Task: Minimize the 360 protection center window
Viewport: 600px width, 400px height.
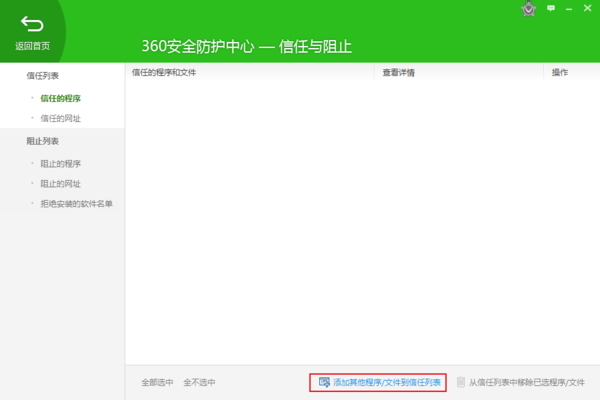Action: pyautogui.click(x=570, y=8)
